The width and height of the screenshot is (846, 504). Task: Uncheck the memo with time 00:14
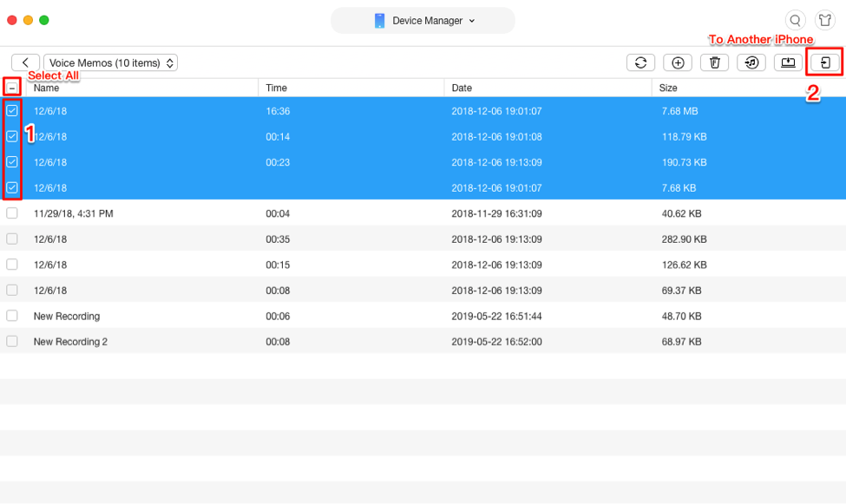(x=12, y=136)
